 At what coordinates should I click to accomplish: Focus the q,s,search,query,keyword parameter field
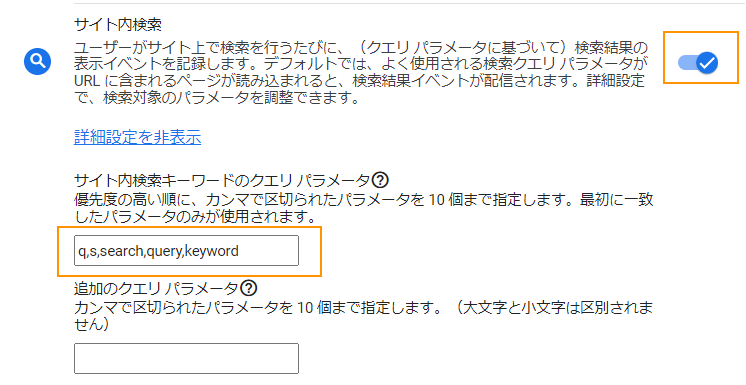(186, 250)
